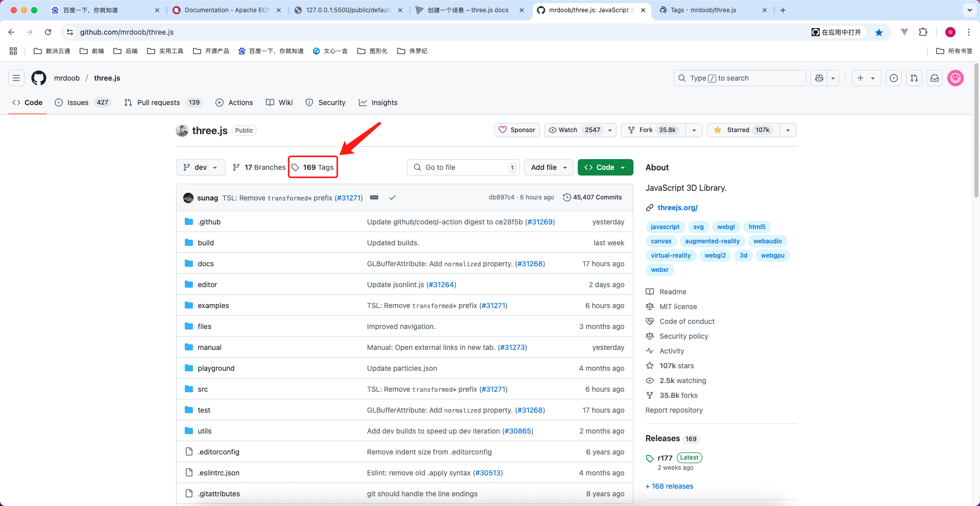Click Report repository
The height and width of the screenshot is (506, 980).
coord(674,410)
